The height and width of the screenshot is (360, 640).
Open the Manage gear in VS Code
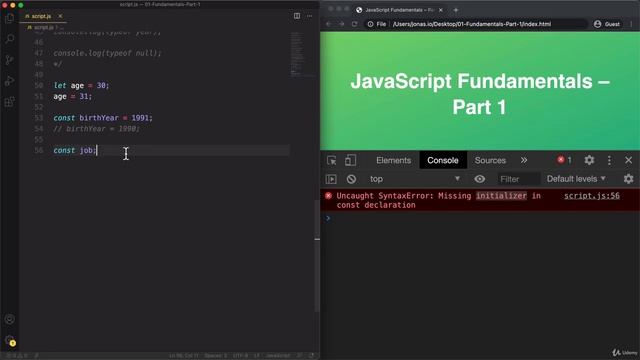pos(9,340)
